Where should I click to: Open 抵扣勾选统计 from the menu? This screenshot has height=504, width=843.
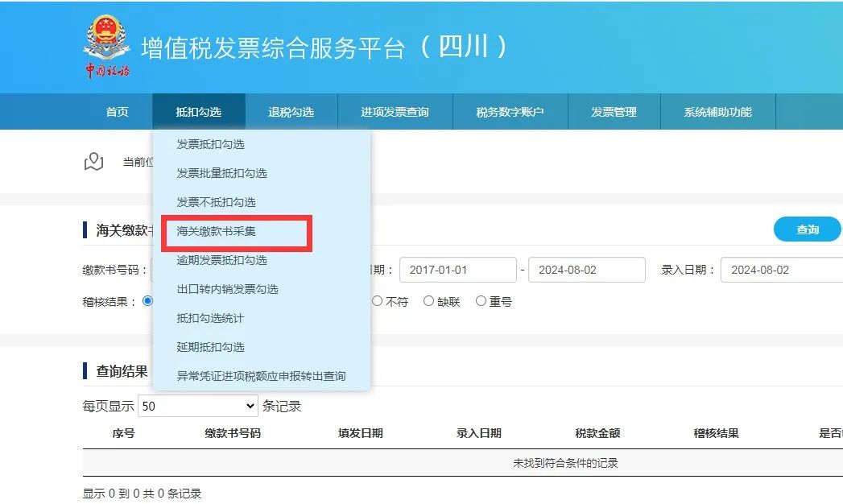coord(208,318)
